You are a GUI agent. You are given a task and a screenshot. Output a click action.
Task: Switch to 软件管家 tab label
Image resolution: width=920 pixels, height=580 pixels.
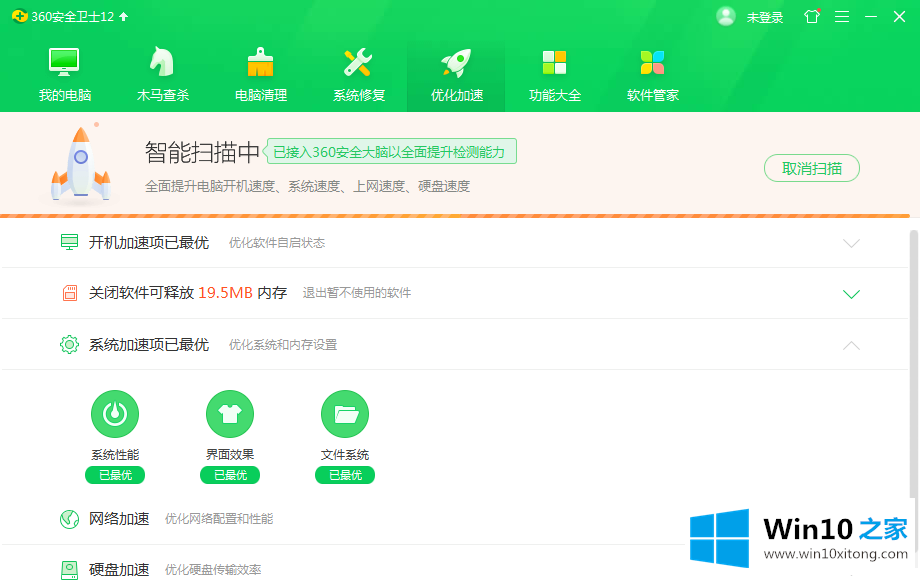click(x=652, y=95)
